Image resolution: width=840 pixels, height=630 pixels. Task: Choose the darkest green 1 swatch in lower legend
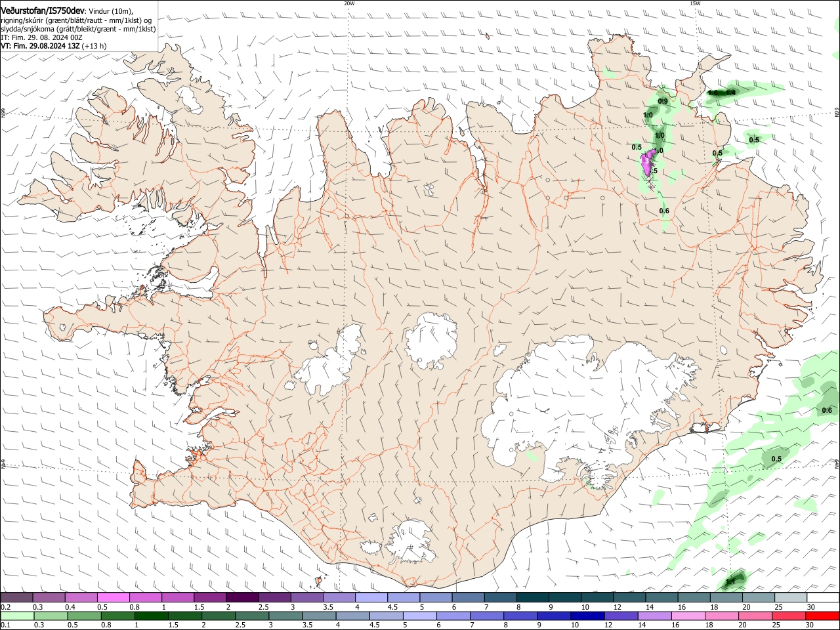click(x=151, y=616)
